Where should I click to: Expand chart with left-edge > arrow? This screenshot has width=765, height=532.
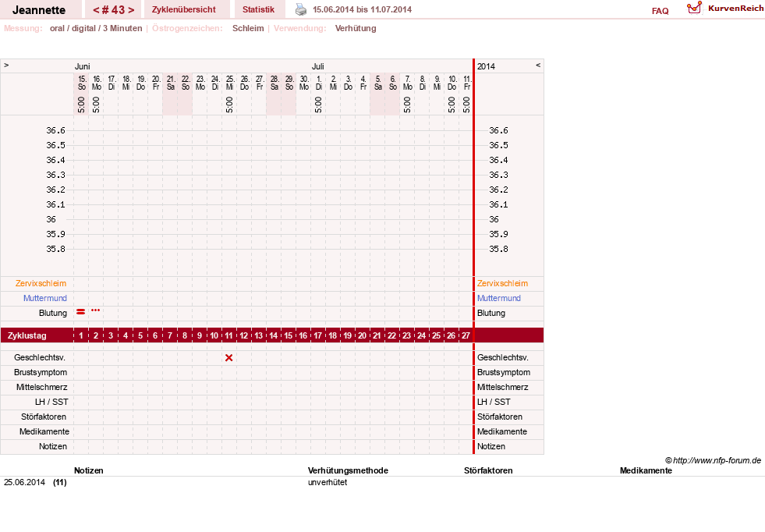tap(6, 65)
